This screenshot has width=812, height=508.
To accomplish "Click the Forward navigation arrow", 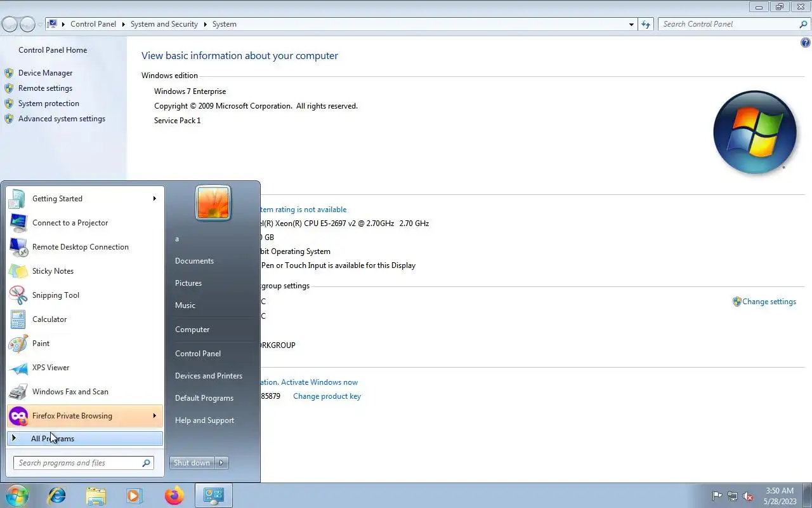I will (27, 25).
